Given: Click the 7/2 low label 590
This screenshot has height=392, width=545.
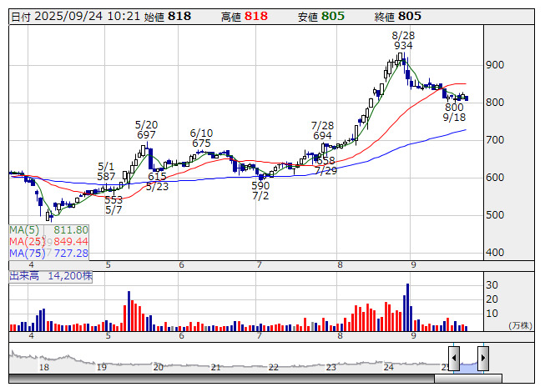Looking at the screenshot, I should 260,185.
